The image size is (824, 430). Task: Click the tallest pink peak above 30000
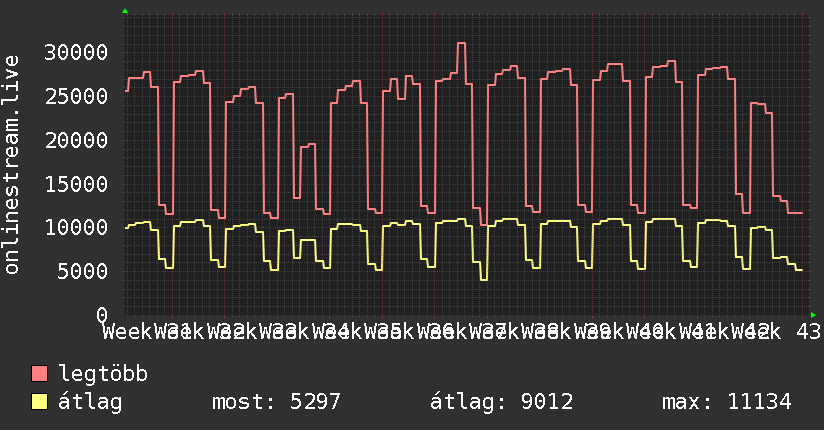tap(461, 43)
